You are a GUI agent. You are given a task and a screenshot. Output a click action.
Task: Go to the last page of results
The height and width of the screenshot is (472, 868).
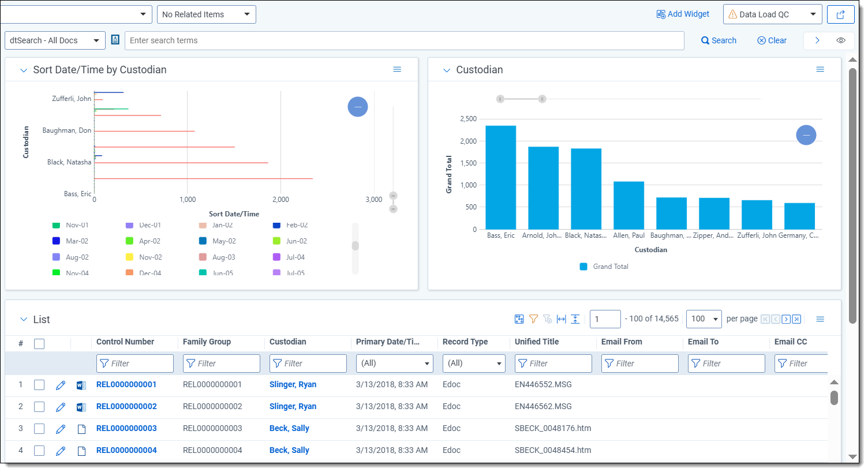point(796,319)
